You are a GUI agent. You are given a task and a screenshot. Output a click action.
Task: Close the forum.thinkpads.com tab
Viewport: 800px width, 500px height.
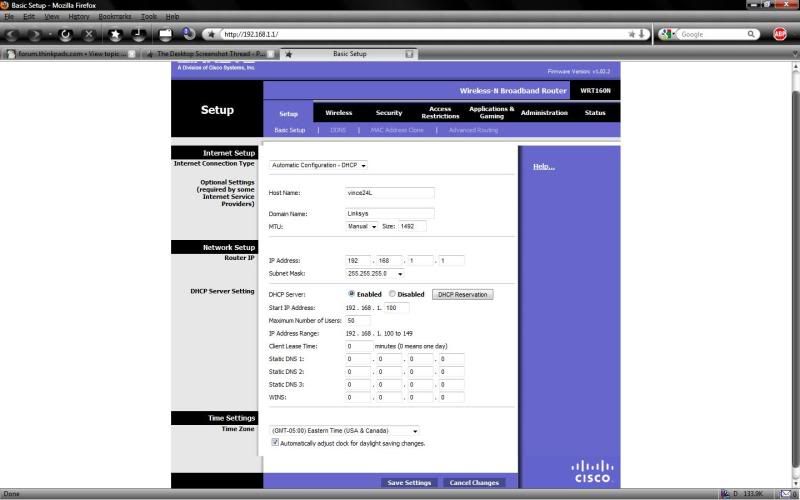click(132, 54)
